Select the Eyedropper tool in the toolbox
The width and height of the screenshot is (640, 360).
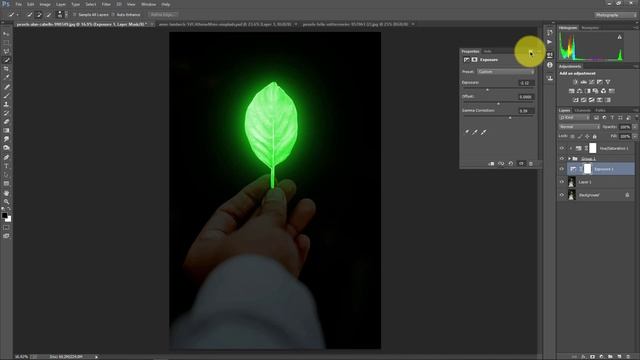pyautogui.click(x=6, y=78)
